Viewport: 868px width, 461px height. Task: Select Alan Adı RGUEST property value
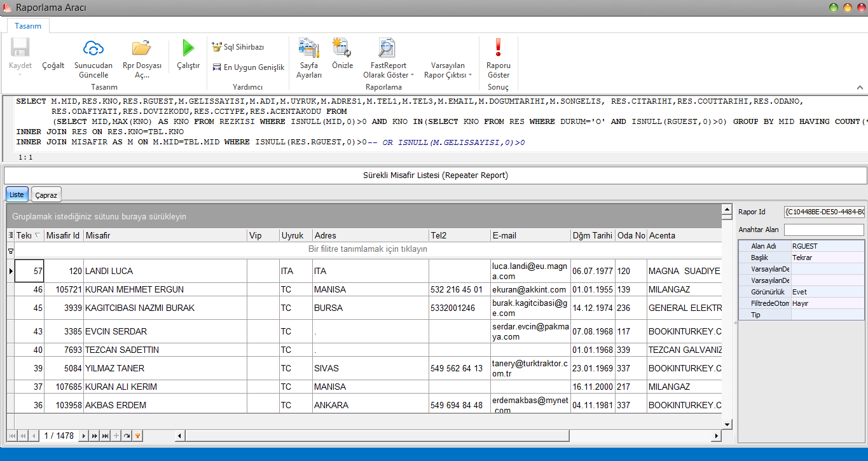(827, 246)
